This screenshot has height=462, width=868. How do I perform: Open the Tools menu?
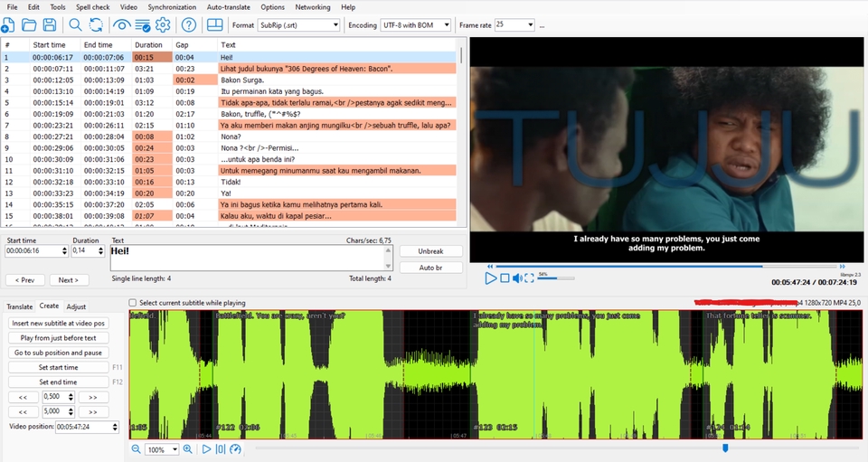(58, 7)
